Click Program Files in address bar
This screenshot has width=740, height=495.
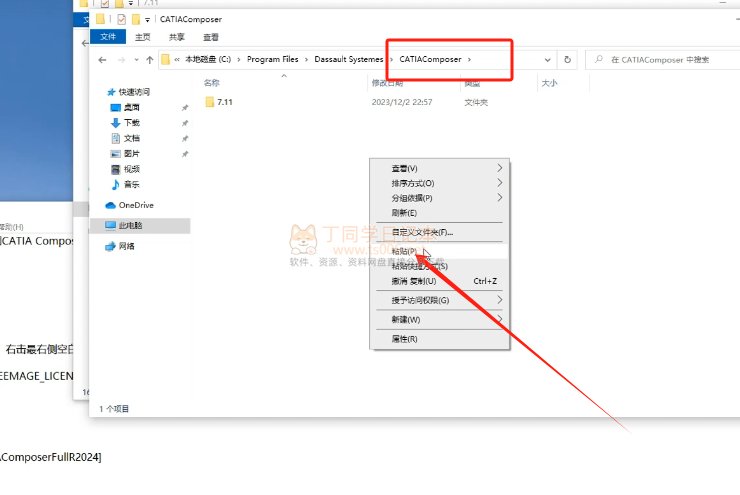[273, 59]
